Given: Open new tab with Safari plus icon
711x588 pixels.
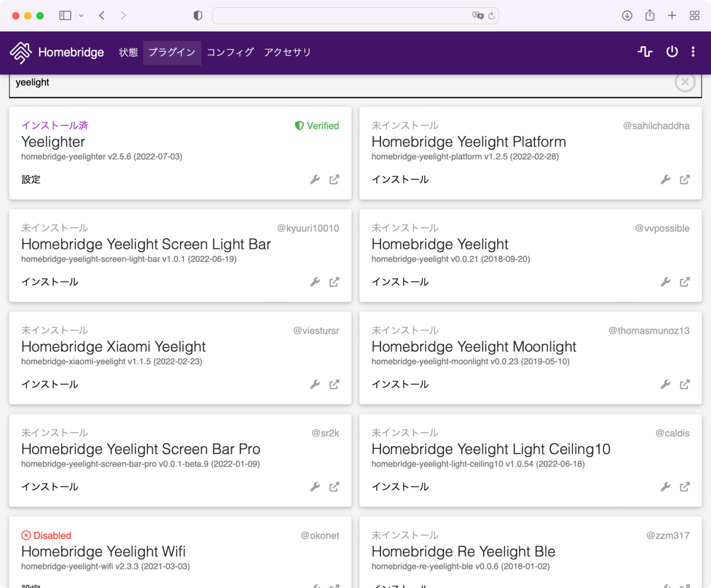Looking at the screenshot, I should point(672,15).
